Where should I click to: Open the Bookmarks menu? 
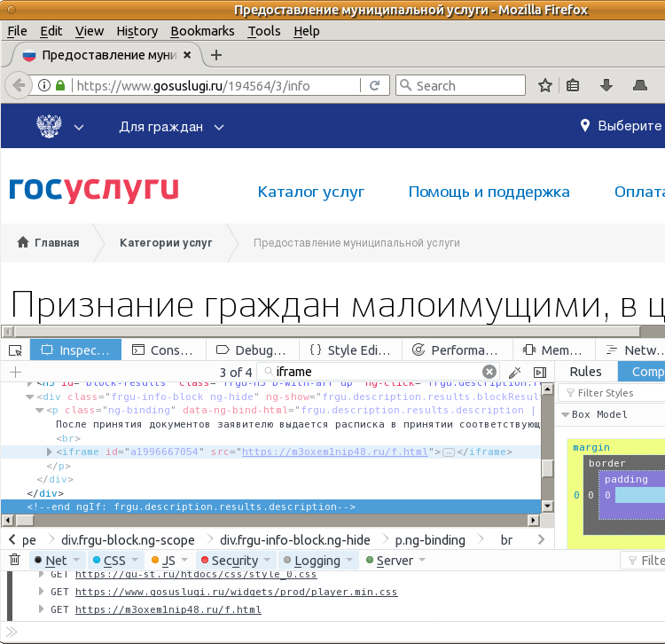(202, 31)
